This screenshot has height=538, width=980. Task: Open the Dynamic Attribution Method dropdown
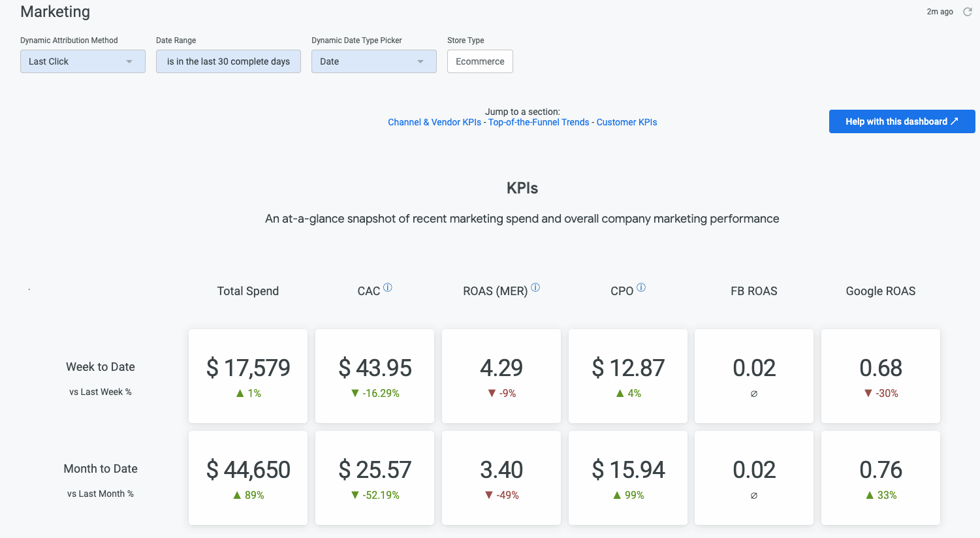[82, 61]
